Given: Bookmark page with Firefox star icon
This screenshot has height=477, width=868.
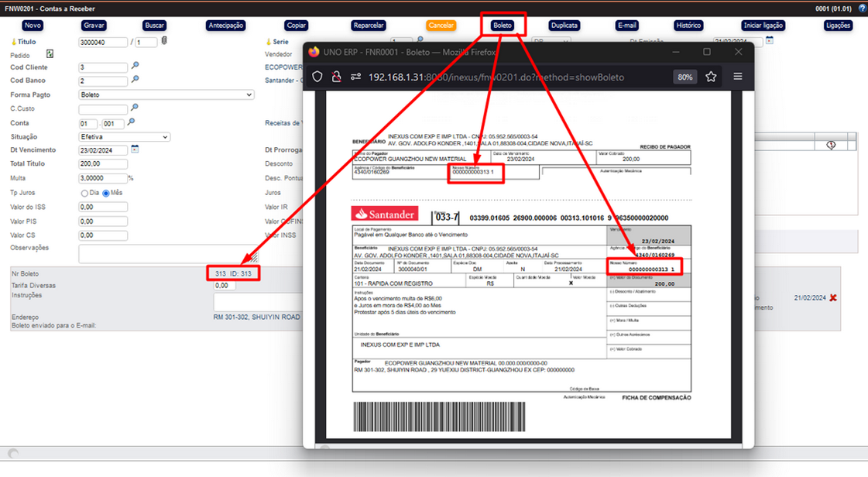Looking at the screenshot, I should [711, 77].
